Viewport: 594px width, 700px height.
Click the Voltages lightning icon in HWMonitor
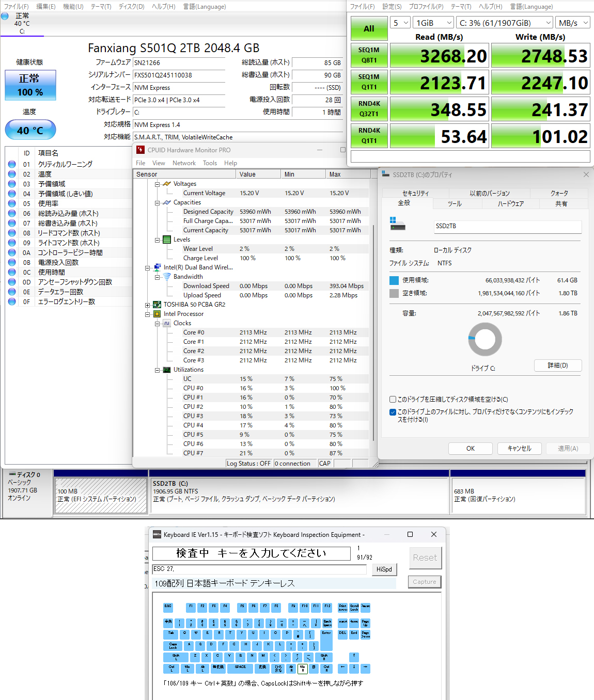point(167,184)
